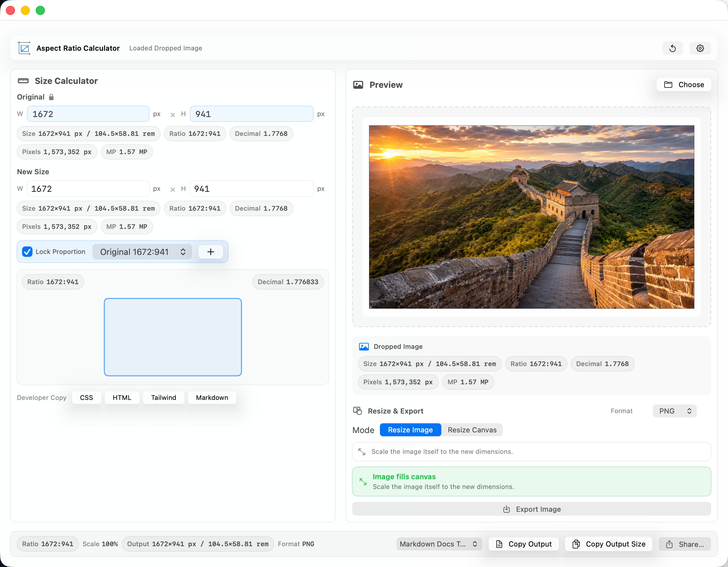Click the New Size Ratio 1672:941 chip
The height and width of the screenshot is (567, 728).
pos(195,208)
